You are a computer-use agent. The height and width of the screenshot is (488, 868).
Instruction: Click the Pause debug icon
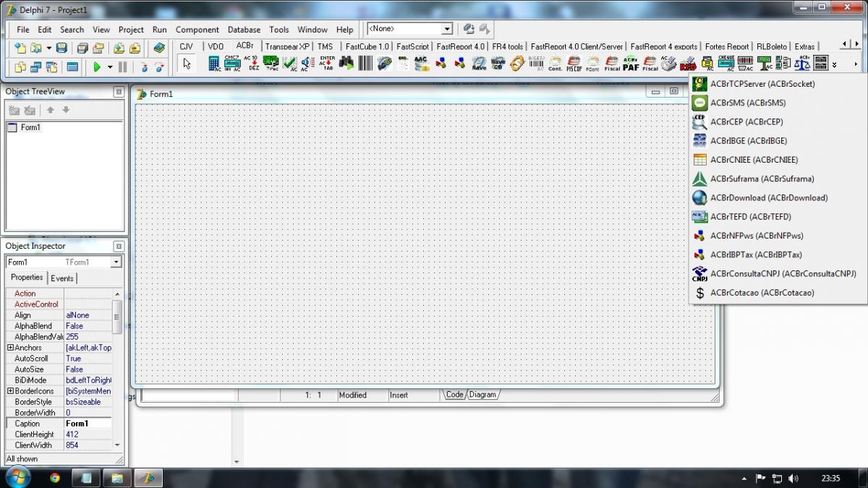(122, 67)
